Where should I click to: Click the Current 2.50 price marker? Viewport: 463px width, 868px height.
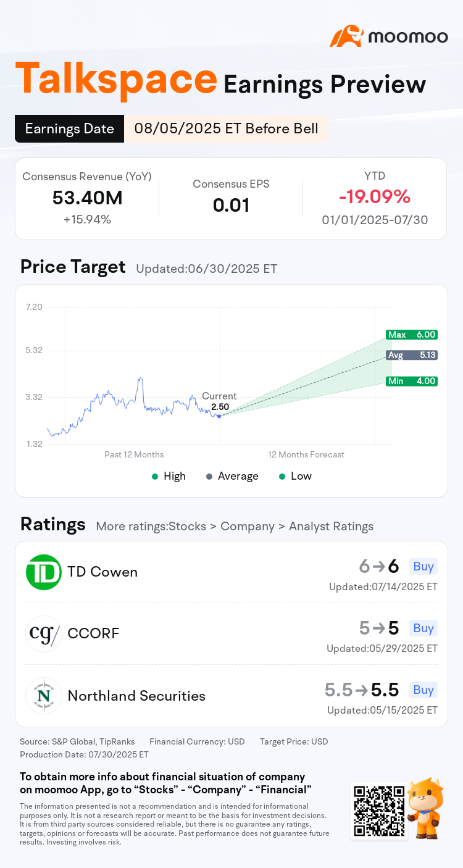219,415
